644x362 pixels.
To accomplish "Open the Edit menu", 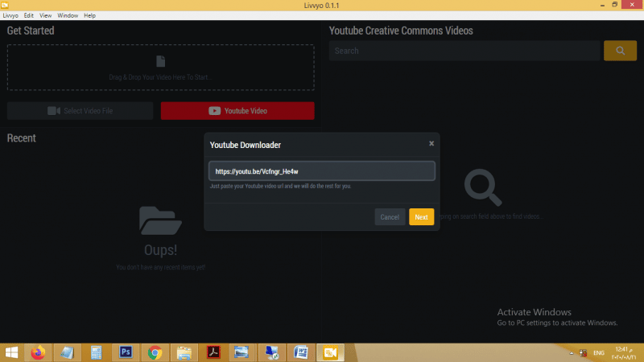I will coord(28,15).
